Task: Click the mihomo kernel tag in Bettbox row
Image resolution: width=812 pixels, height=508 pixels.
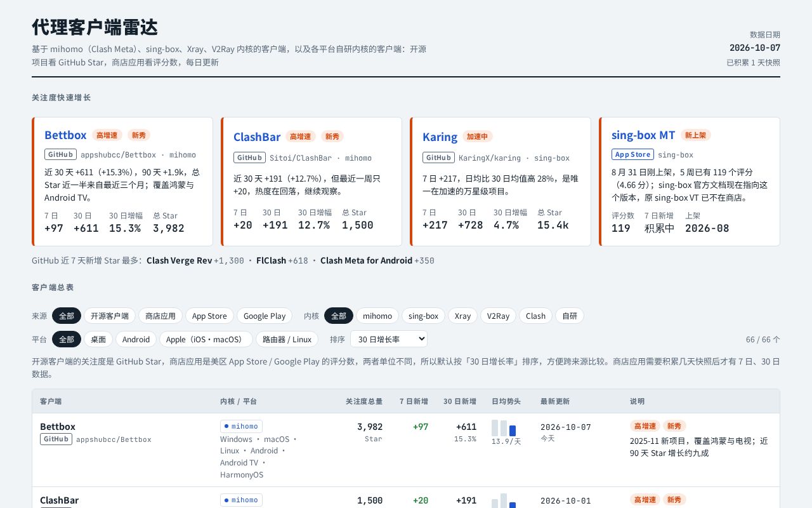Action: 241,426
